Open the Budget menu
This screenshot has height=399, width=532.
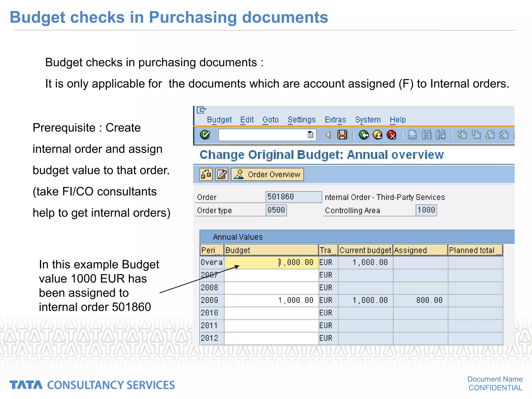point(219,120)
